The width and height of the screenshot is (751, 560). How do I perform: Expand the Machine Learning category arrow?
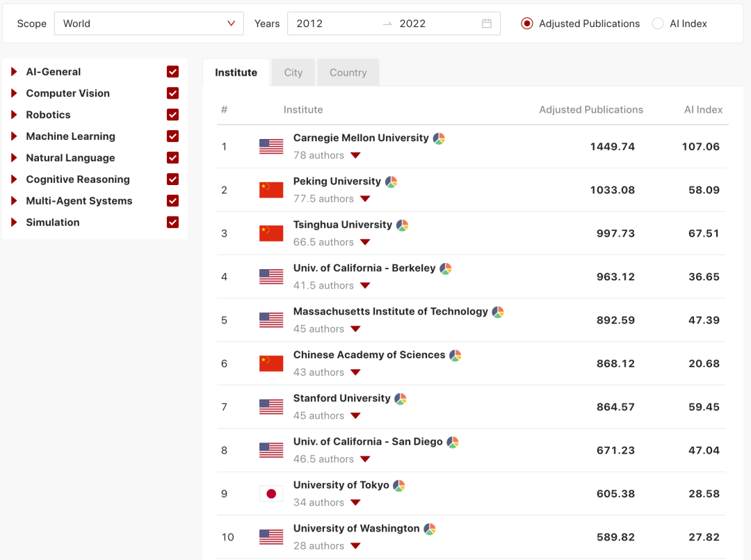(14, 136)
